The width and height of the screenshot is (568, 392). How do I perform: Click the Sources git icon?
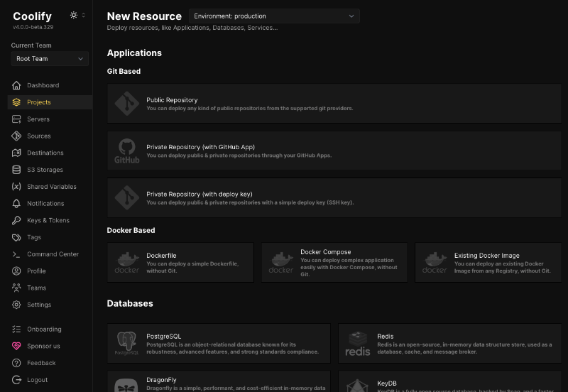[x=16, y=136]
